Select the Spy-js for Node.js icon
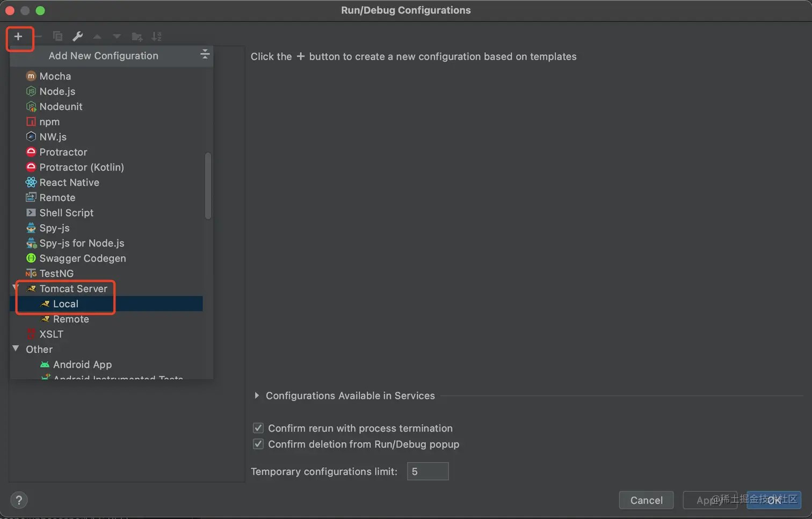The height and width of the screenshot is (519, 812). (31, 243)
